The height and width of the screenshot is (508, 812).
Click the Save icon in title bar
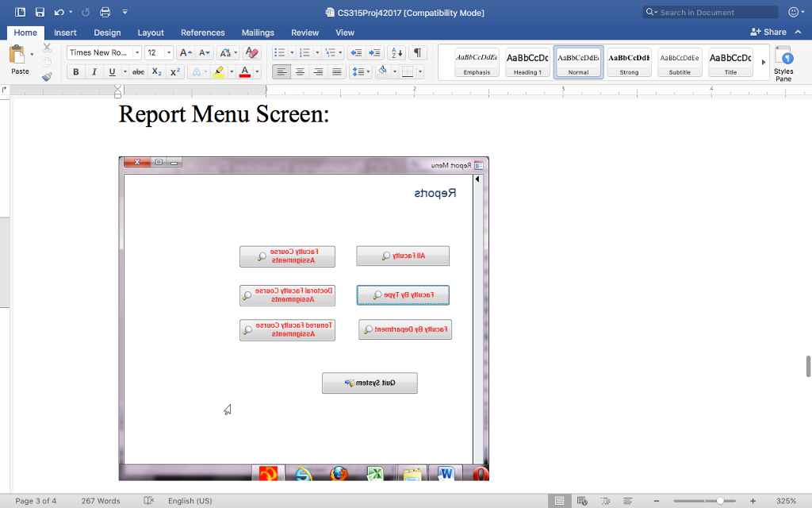[x=40, y=12]
